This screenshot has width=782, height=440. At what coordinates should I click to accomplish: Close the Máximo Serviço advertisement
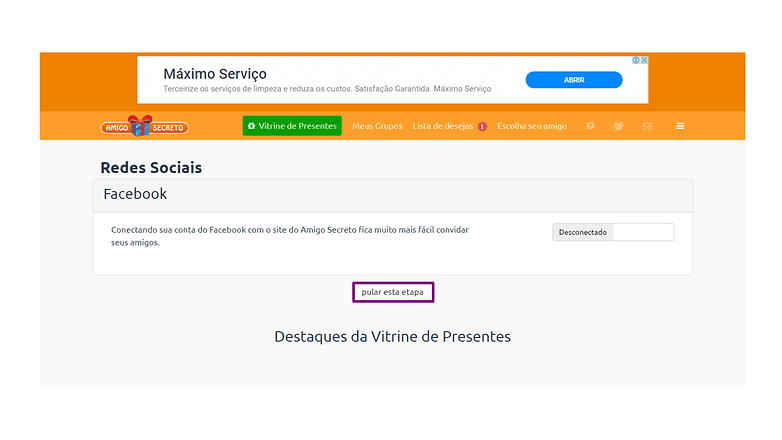coord(644,60)
